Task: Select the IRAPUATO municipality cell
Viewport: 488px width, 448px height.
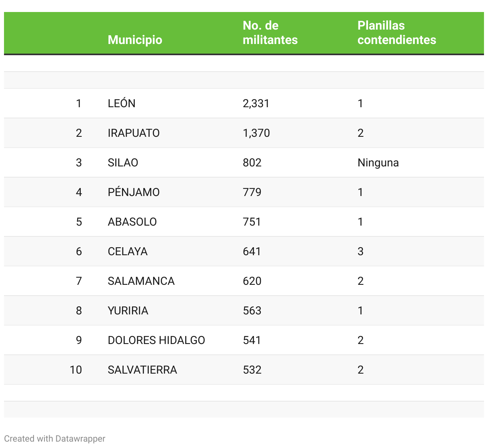Action: point(134,133)
